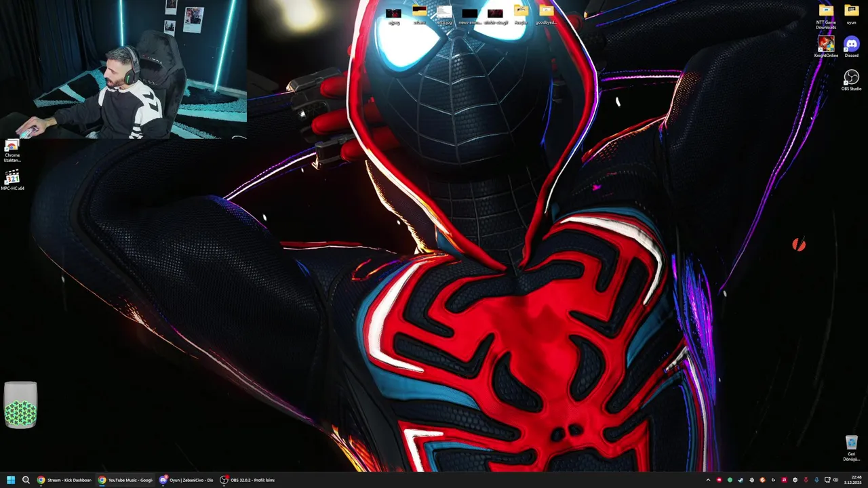The height and width of the screenshot is (488, 868).
Task: Click the webcam overlay preview
Action: click(123, 69)
